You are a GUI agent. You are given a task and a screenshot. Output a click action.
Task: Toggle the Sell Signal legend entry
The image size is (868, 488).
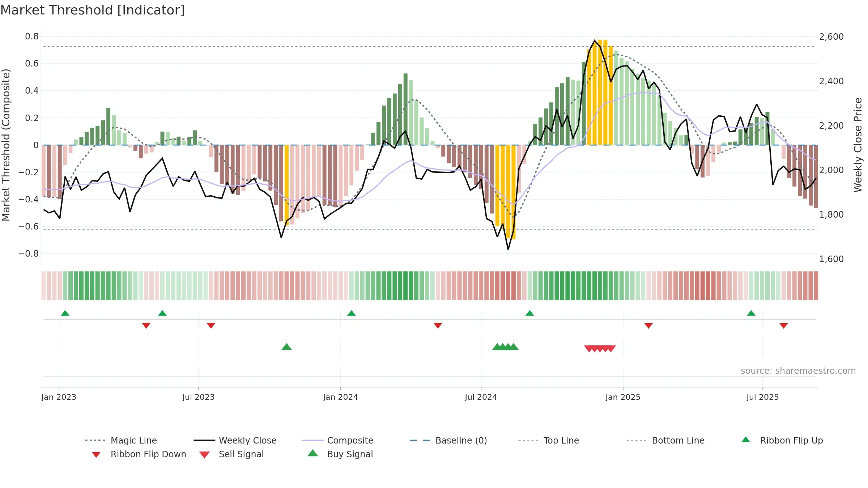point(231,454)
